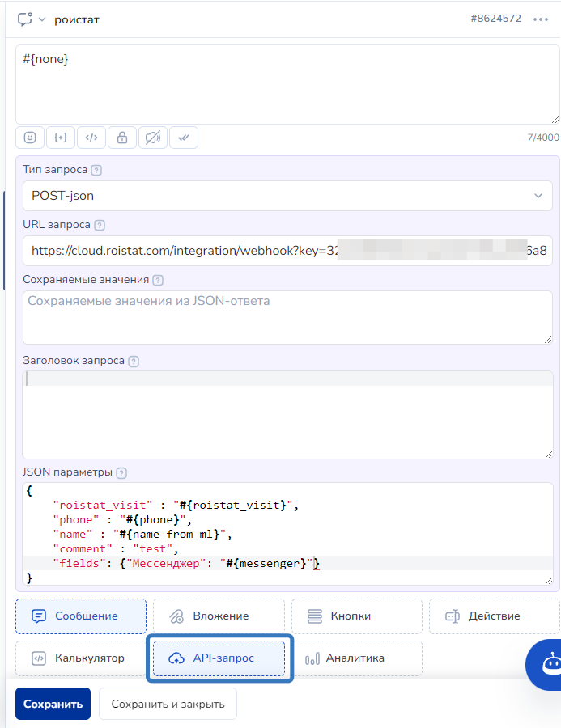Open the three-dots menu near block ID
The width and height of the screenshot is (561, 728).
(x=541, y=19)
